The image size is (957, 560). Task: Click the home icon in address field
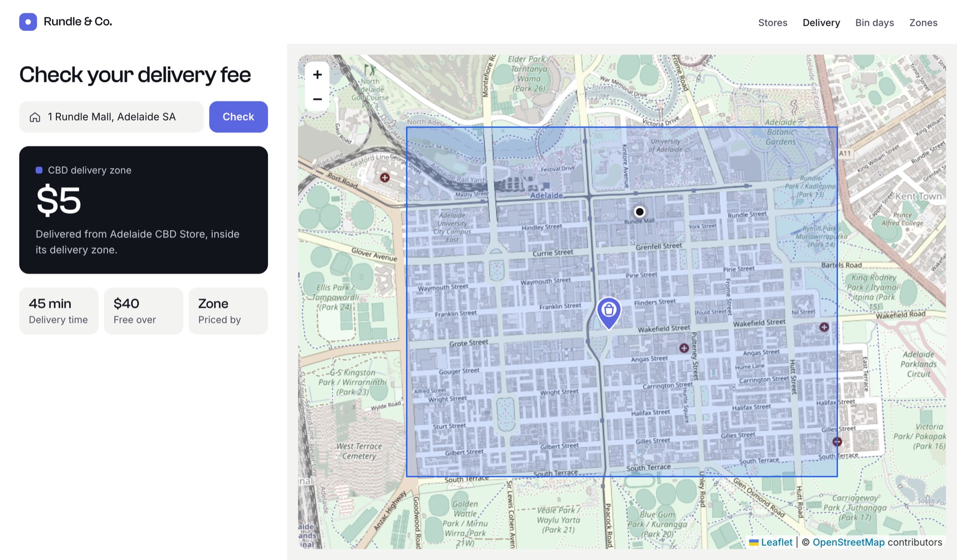click(35, 117)
